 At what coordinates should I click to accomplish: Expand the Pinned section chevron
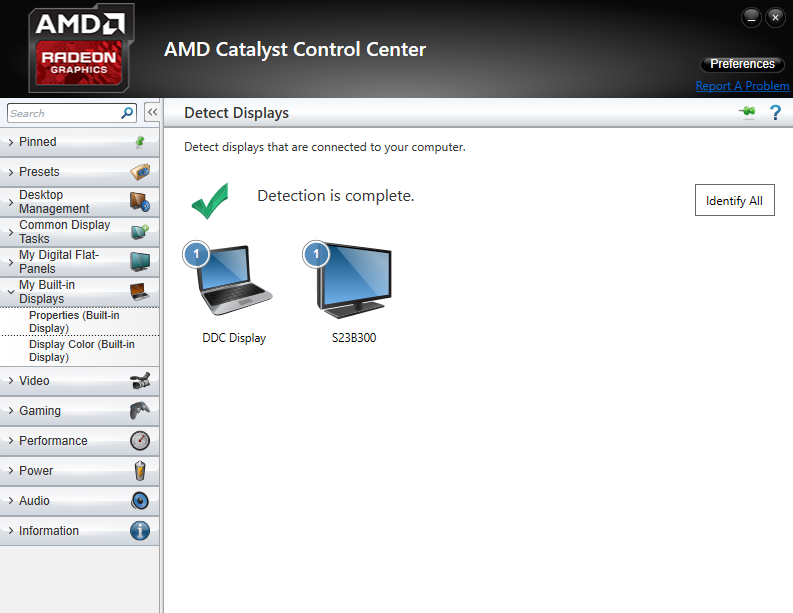coord(11,143)
